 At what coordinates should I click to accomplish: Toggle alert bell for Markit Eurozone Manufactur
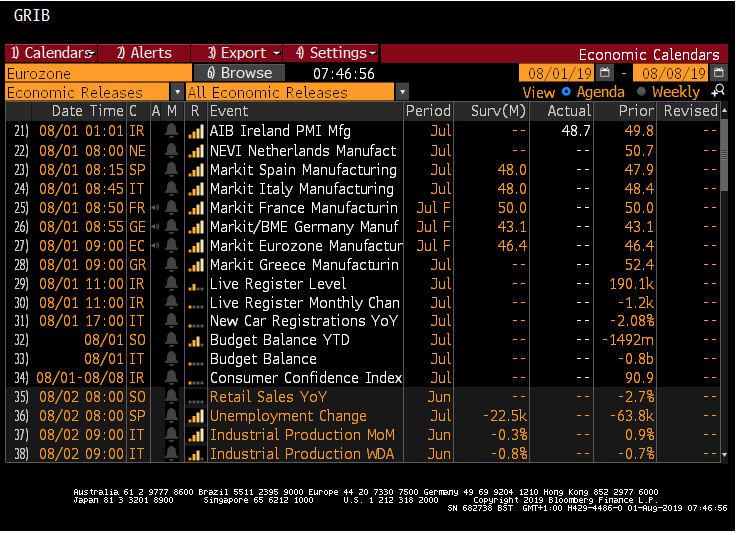(x=172, y=246)
